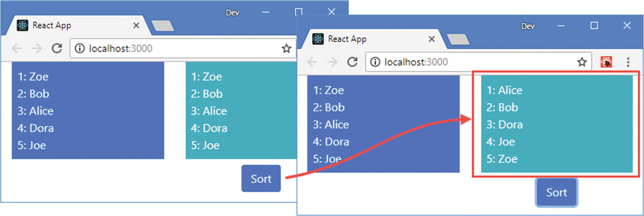Open a new tab in the left window
644x216 pixels.
162,26
